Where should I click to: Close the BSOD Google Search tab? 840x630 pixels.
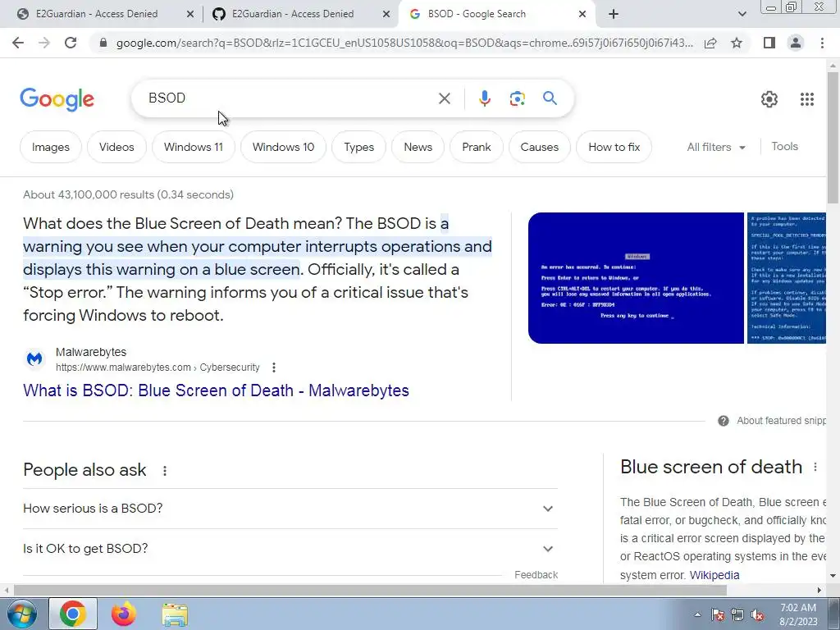point(582,14)
